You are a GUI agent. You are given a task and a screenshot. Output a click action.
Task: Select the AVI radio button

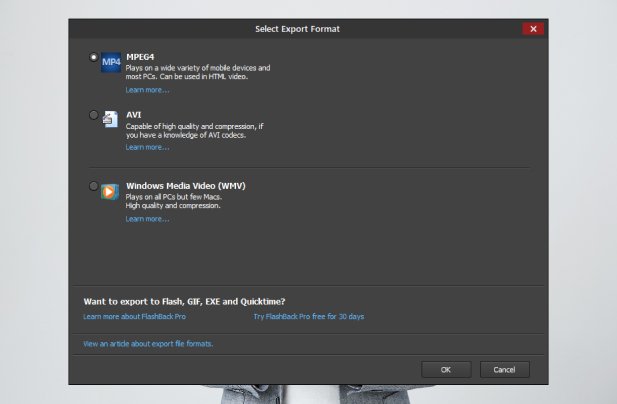click(x=94, y=115)
